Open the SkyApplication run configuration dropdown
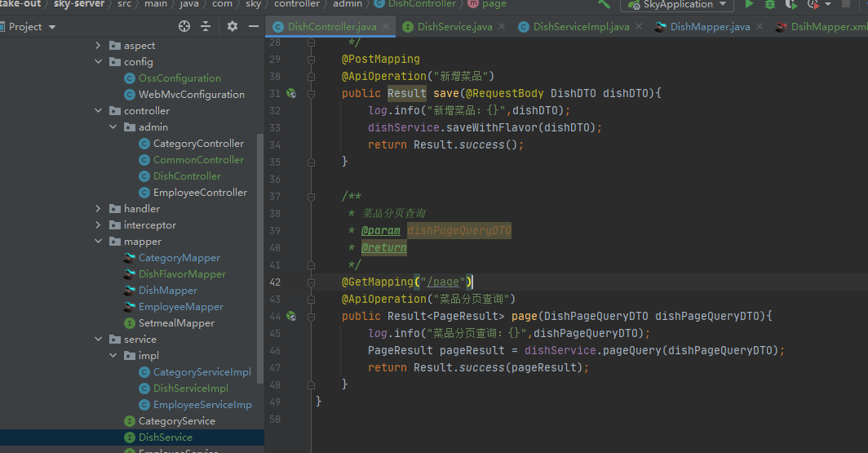The width and height of the screenshot is (868, 453). pos(677,5)
